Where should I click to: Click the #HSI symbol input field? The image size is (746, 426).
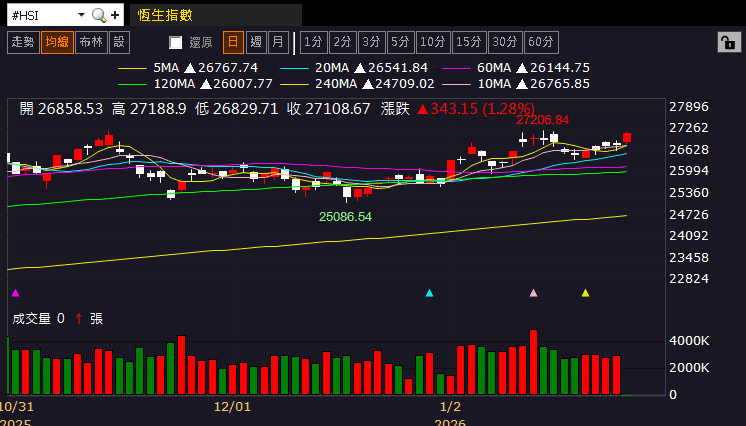42,15
